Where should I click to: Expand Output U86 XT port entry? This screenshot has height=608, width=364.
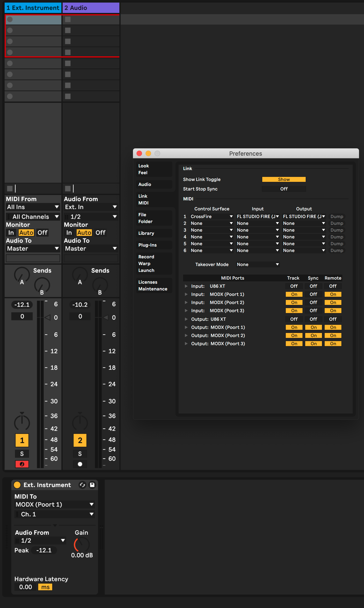pos(186,319)
